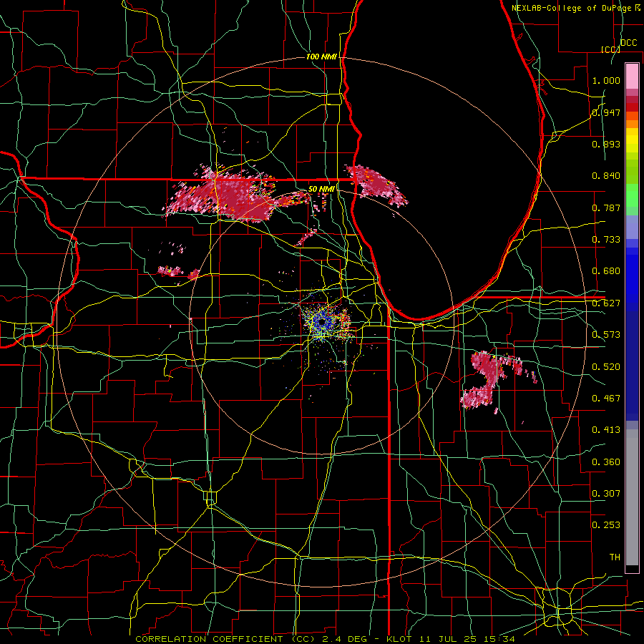Click the 50 NMI range ring label
644x644 pixels.
click(x=321, y=189)
